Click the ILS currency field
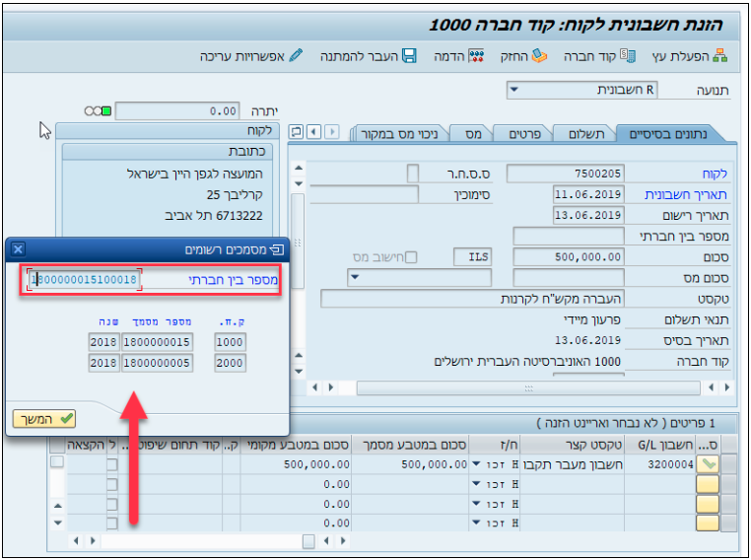Screen dimensions: 751x560 [x=473, y=257]
